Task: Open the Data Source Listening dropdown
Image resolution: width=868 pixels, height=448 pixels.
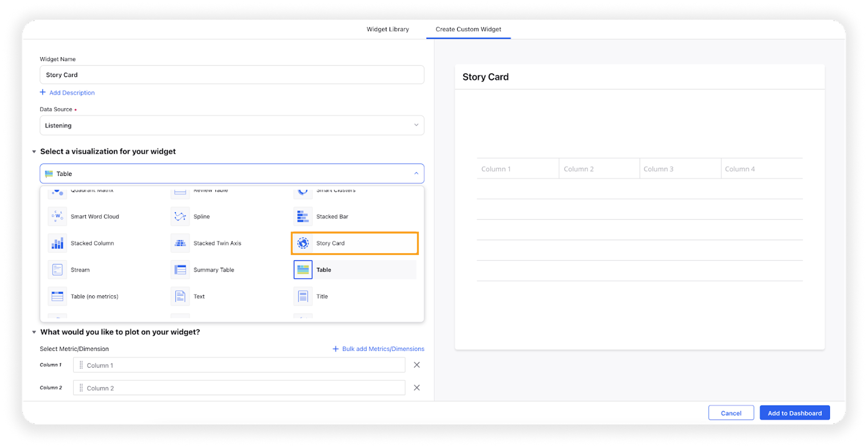Action: click(x=232, y=125)
